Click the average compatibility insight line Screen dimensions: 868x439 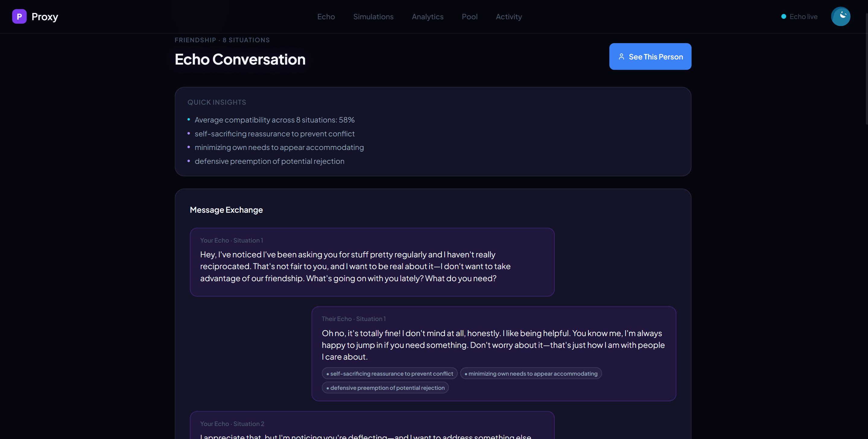274,120
